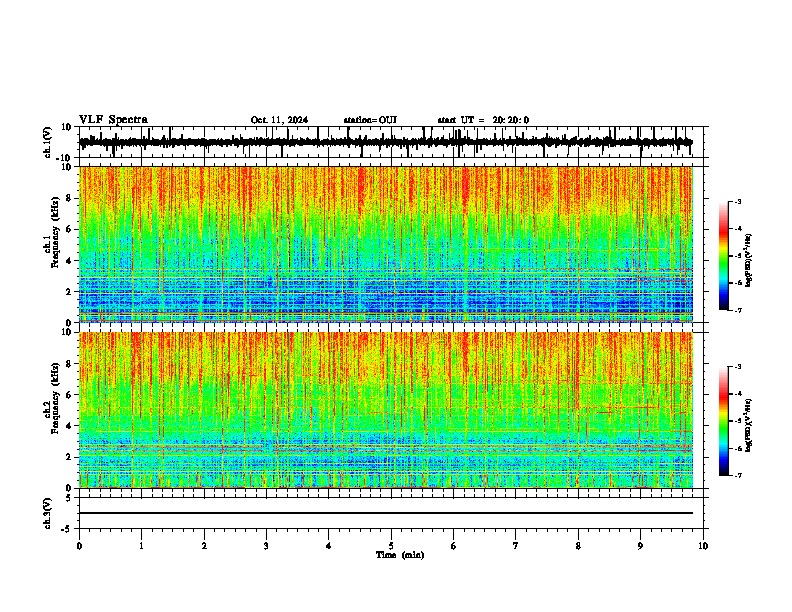Click the 'VLF Spectra' title
The image size is (792, 612).
coord(113,120)
